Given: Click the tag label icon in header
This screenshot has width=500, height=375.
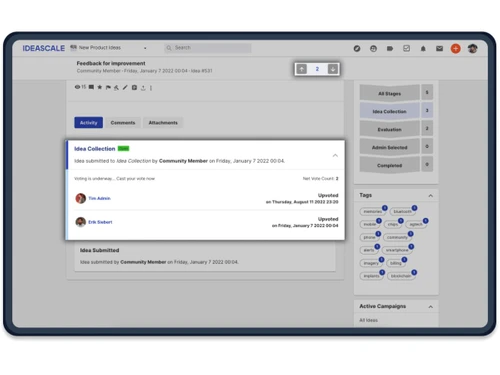Looking at the screenshot, I should tap(390, 49).
